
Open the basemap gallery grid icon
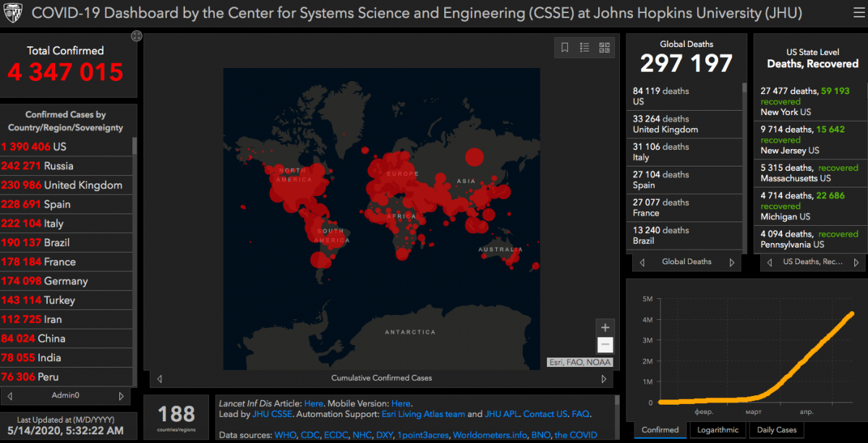[x=605, y=48]
